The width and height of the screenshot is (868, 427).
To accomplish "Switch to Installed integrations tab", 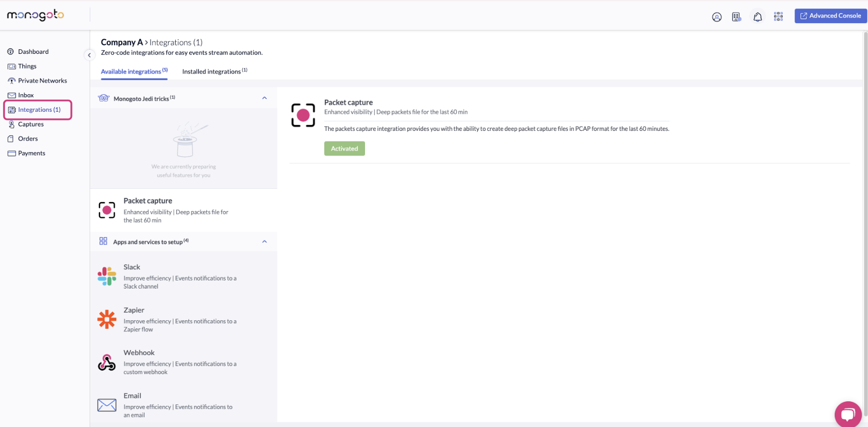I will tap(214, 72).
